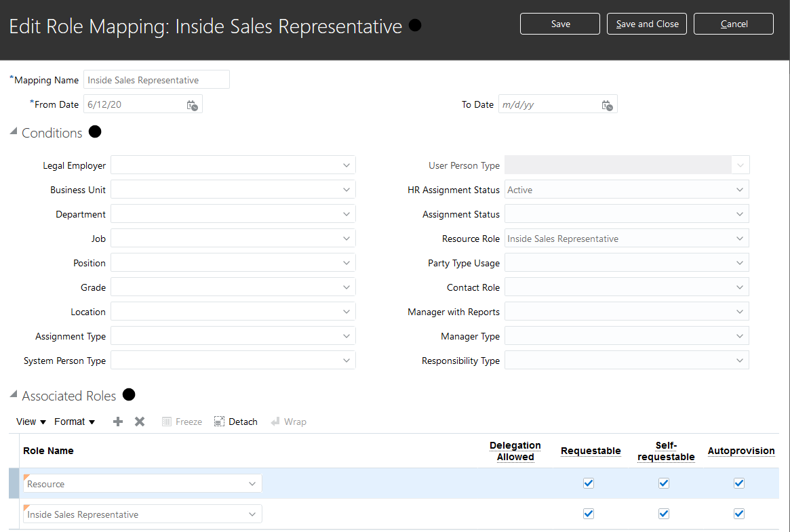This screenshot has height=532, width=790.
Task: Click the Detach table icon
Action: [219, 422]
